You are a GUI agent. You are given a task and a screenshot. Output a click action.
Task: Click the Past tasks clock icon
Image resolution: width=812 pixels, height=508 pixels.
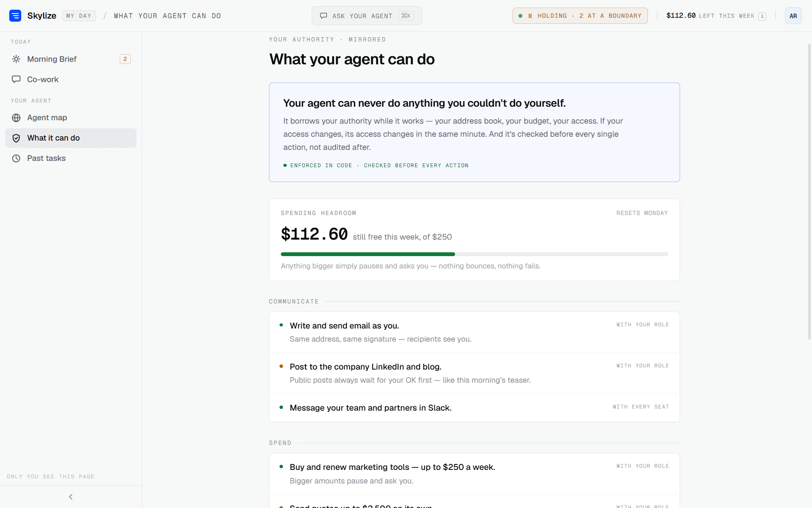(16, 158)
